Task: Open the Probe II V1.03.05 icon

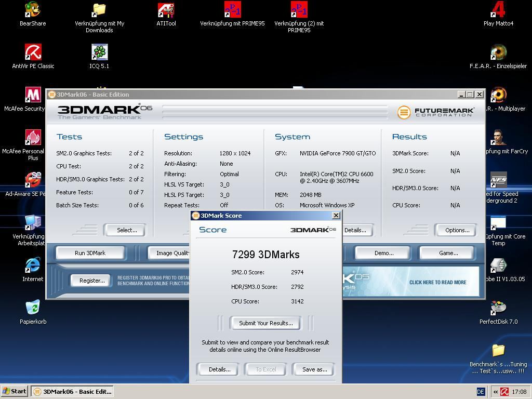Action: pos(498,265)
